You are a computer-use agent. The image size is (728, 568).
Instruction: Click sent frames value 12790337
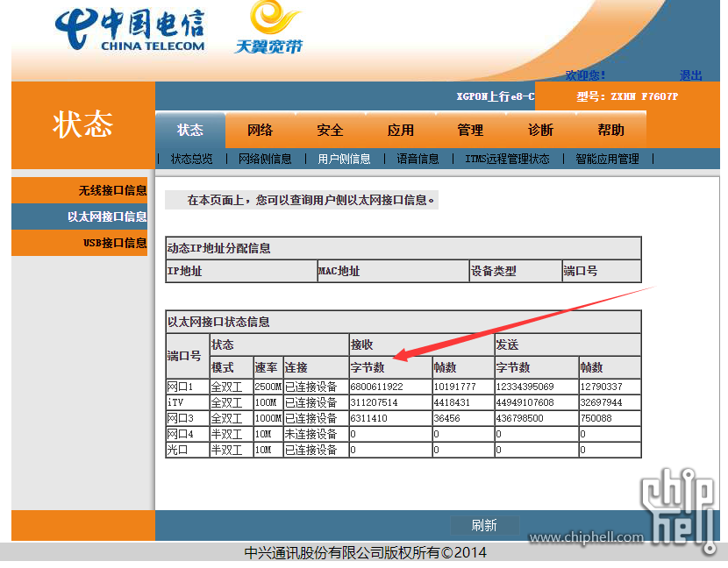point(601,387)
